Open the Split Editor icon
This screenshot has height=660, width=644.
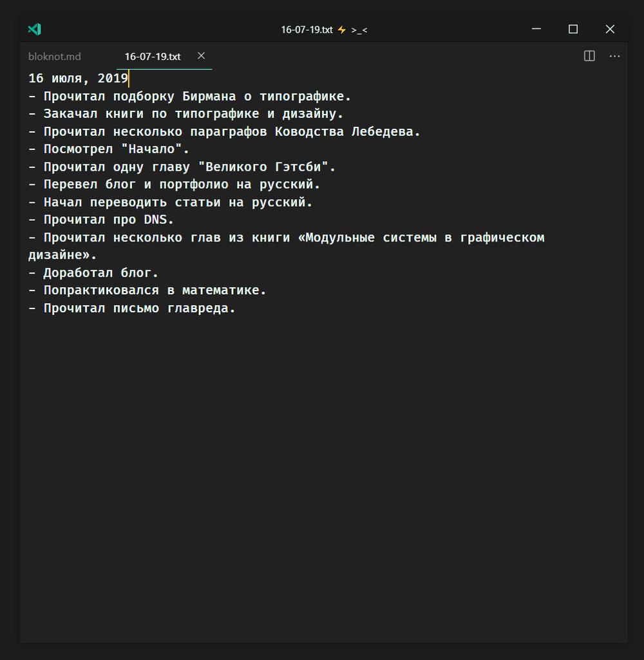589,56
